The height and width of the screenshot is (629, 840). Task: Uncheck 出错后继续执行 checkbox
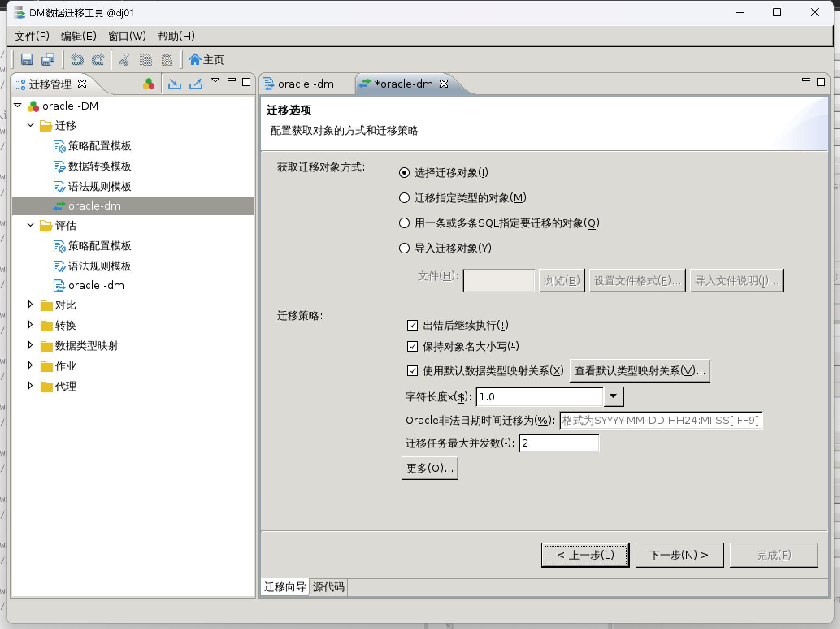click(412, 325)
